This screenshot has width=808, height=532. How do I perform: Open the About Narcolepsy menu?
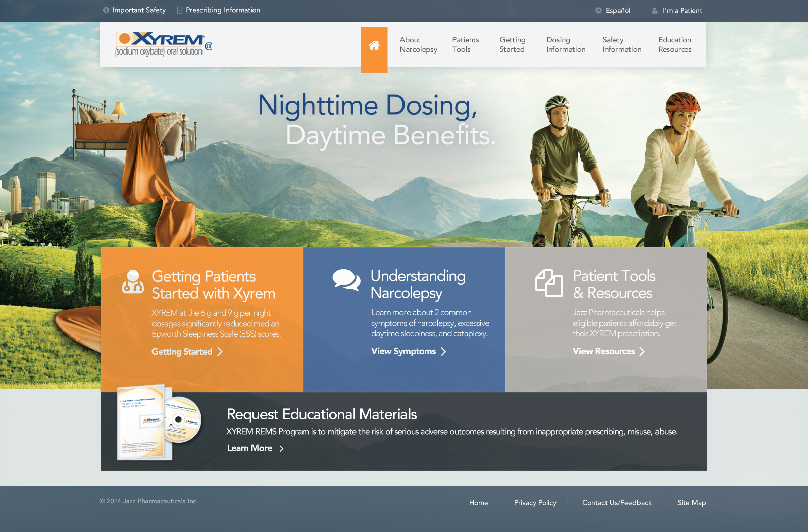click(x=419, y=44)
